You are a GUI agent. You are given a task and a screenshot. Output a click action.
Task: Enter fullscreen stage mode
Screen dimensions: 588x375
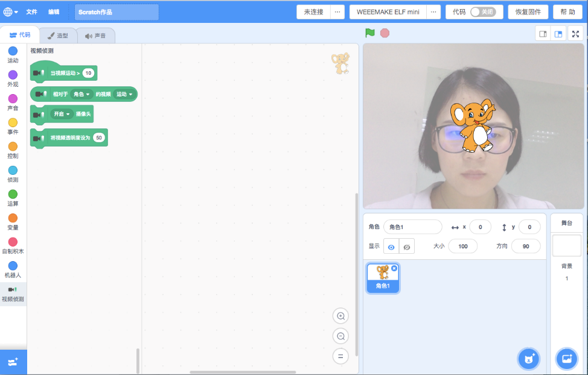575,34
